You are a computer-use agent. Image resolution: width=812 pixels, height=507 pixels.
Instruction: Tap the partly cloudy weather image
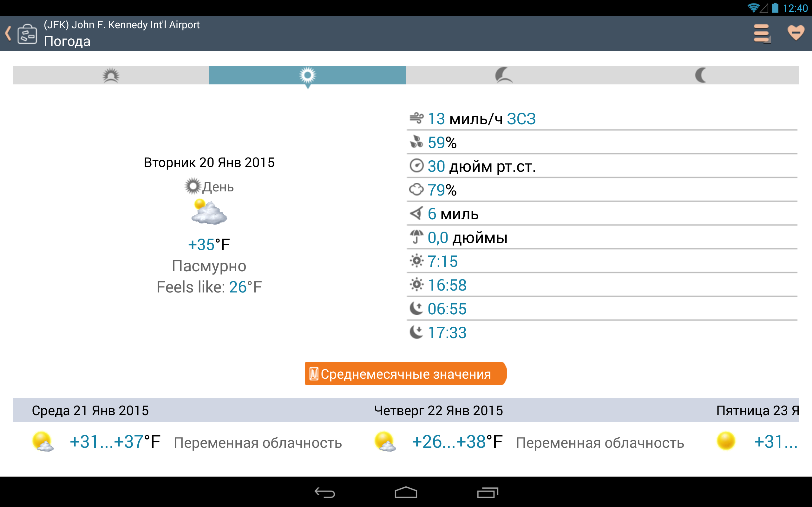[209, 213]
